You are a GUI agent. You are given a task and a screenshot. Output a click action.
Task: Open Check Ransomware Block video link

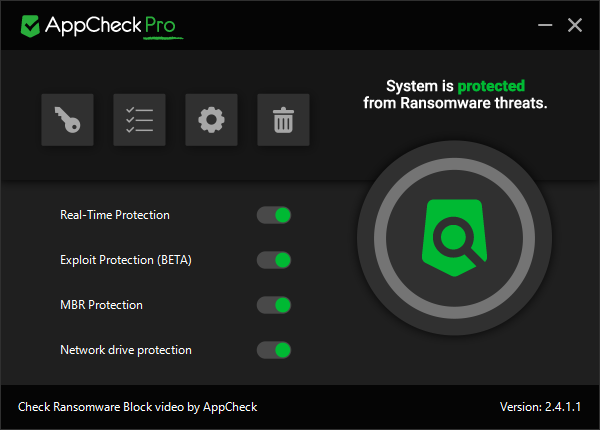(x=138, y=407)
